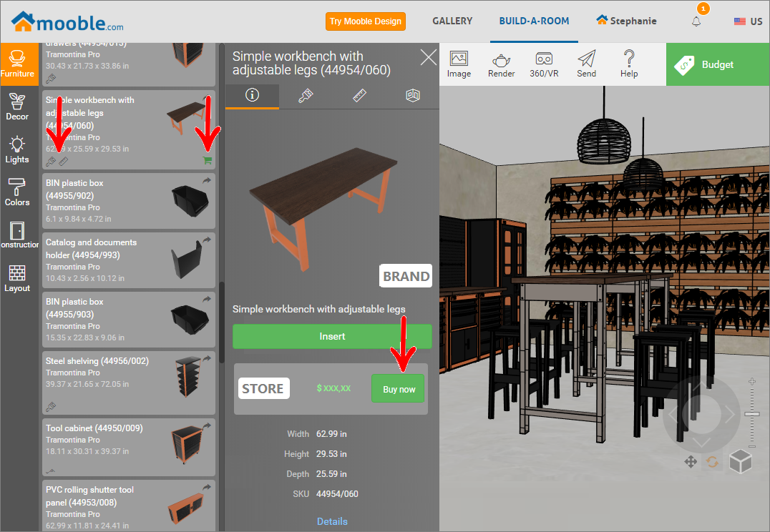The height and width of the screenshot is (532, 770).
Task: Change the US language/region selector
Action: tap(748, 21)
